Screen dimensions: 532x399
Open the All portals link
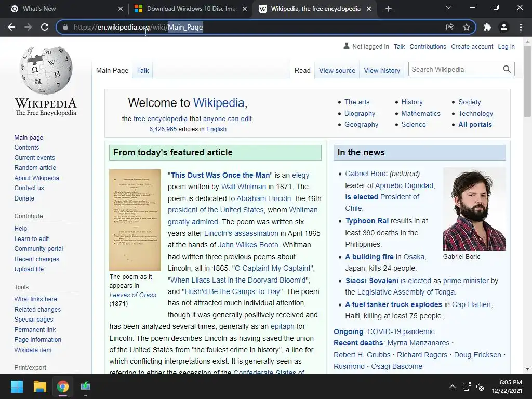(475, 124)
